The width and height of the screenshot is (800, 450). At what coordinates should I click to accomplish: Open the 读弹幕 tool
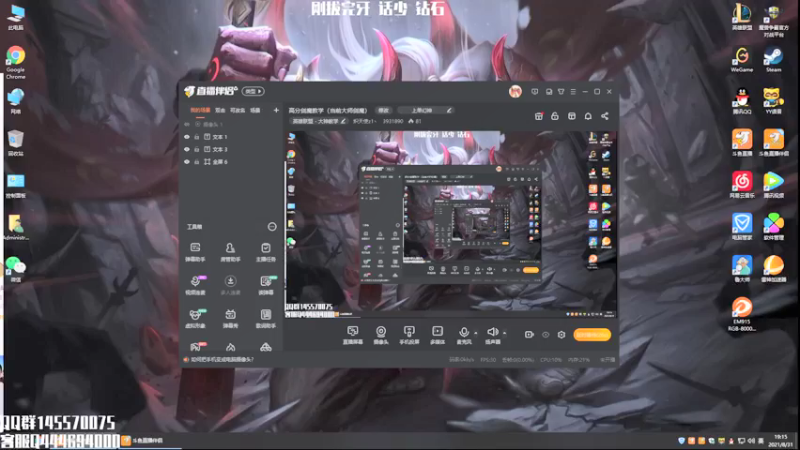pyautogui.click(x=265, y=285)
